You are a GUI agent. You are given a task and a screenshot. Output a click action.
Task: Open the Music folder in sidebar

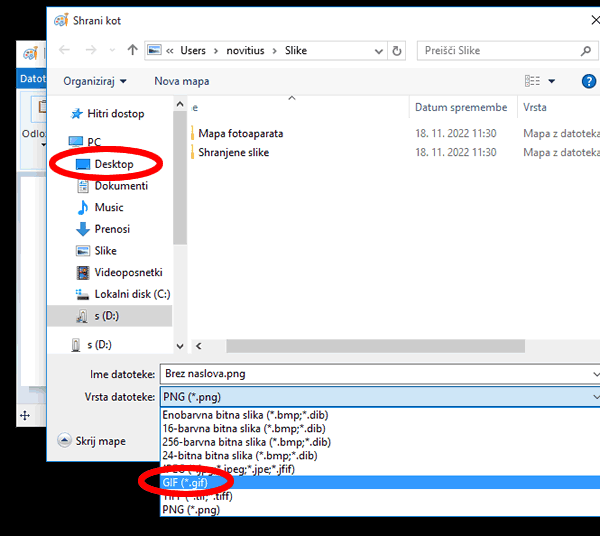108,207
